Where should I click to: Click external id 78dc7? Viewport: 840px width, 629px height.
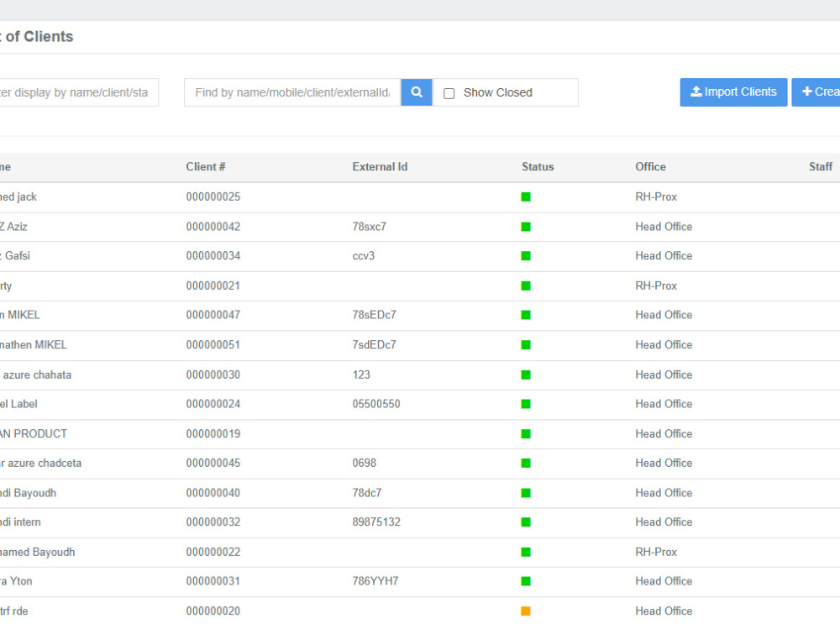(x=367, y=493)
